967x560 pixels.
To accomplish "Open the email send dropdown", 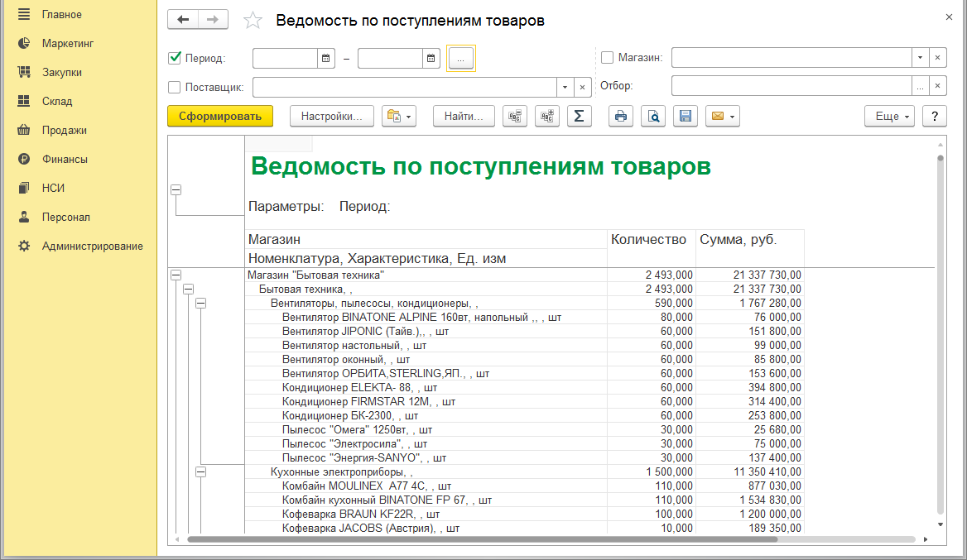I will (723, 116).
